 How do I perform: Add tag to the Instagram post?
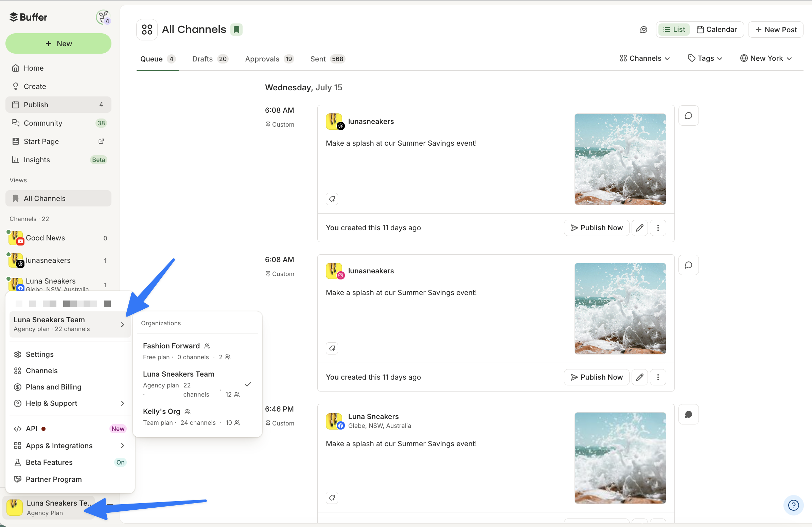(x=332, y=348)
